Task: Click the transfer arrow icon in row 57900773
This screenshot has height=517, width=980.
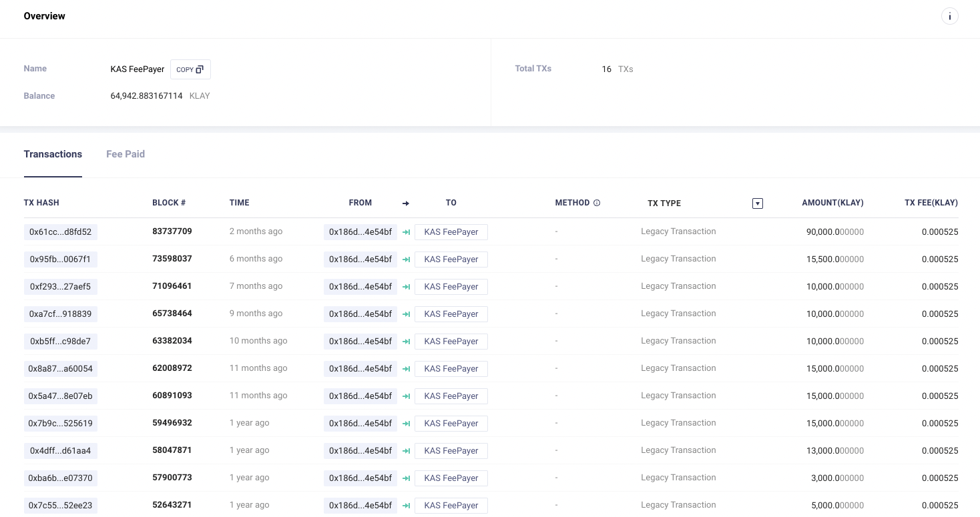Action: click(x=406, y=478)
